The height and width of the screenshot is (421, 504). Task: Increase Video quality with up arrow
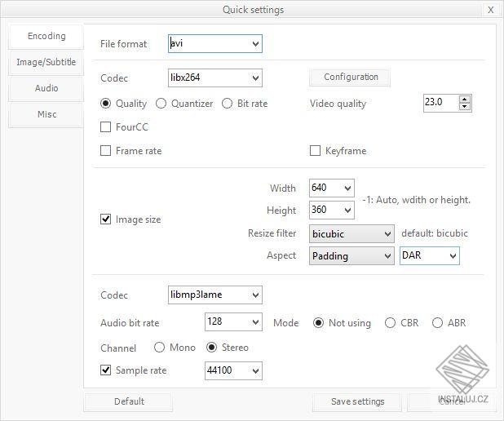[465, 100]
